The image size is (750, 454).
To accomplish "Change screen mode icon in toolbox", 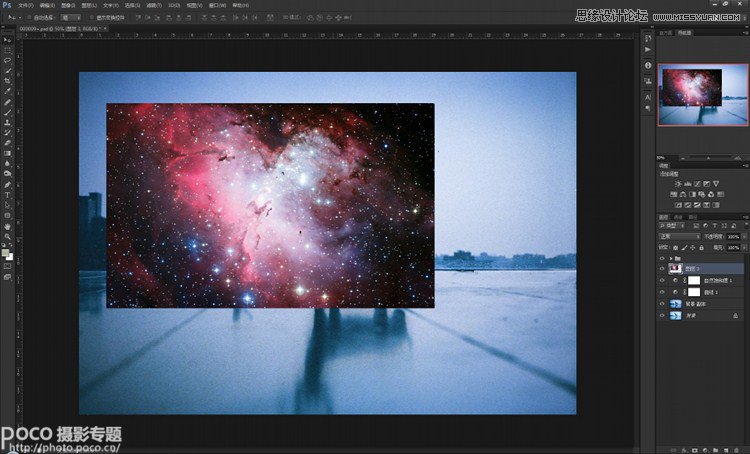I will [7, 277].
